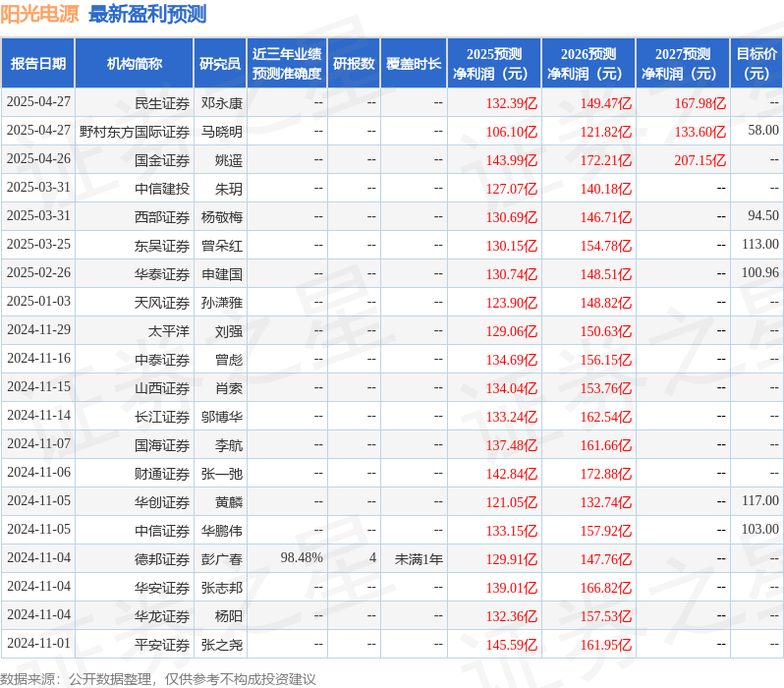
Task: Select the 研究员 column header
Action: [220, 64]
